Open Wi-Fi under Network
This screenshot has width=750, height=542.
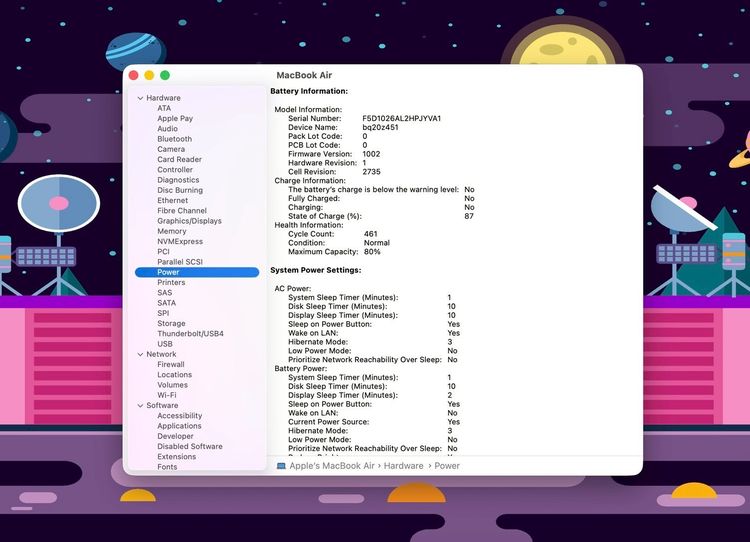pyautogui.click(x=167, y=395)
